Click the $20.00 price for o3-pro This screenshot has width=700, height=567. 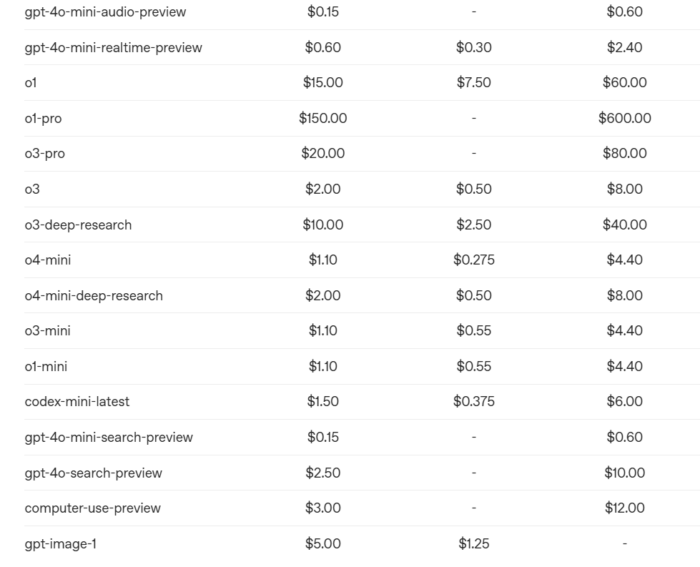coord(323,154)
